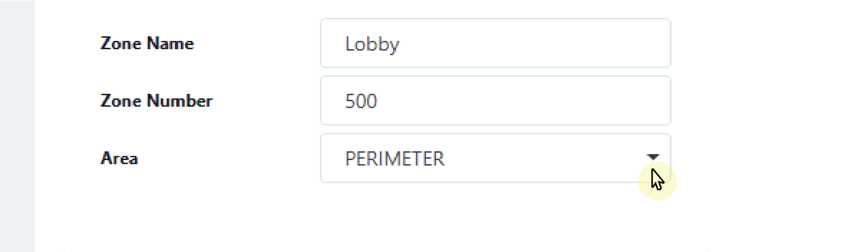Click blank area right of the form fields

point(771,101)
